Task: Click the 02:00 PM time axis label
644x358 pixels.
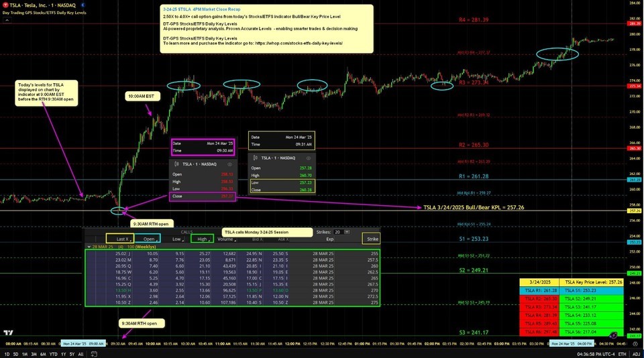Action: tap(431, 344)
